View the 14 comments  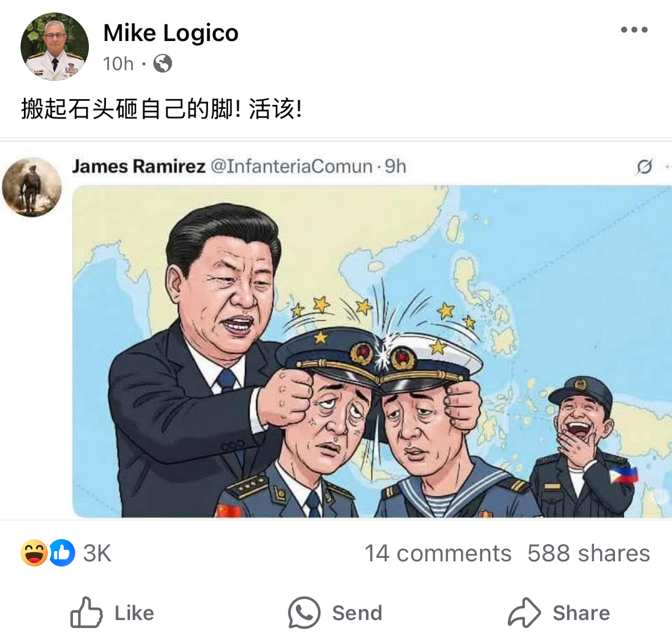click(438, 553)
